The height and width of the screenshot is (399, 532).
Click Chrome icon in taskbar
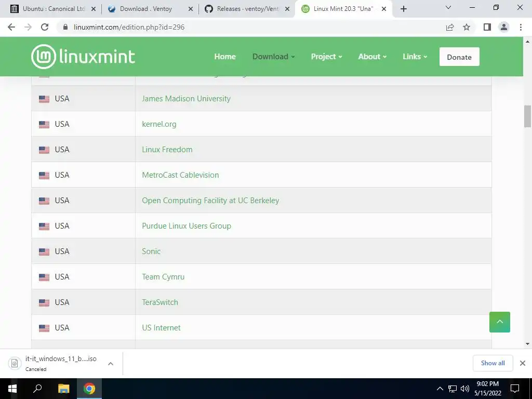tap(89, 389)
